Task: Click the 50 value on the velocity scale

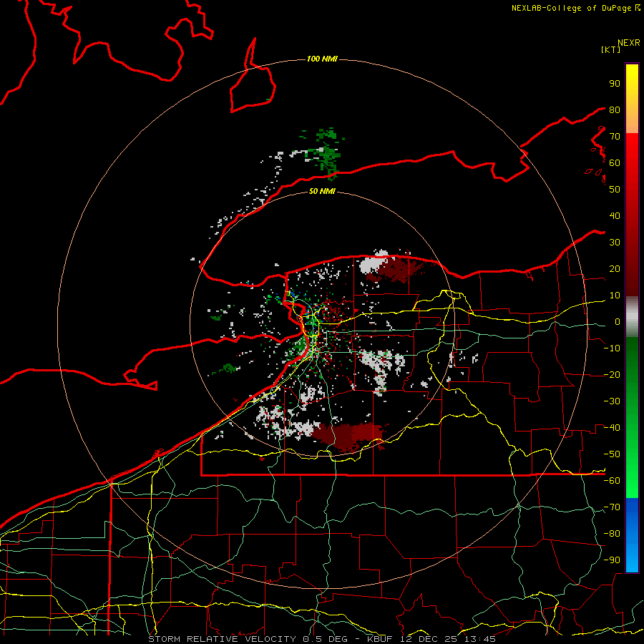Action: click(x=615, y=190)
